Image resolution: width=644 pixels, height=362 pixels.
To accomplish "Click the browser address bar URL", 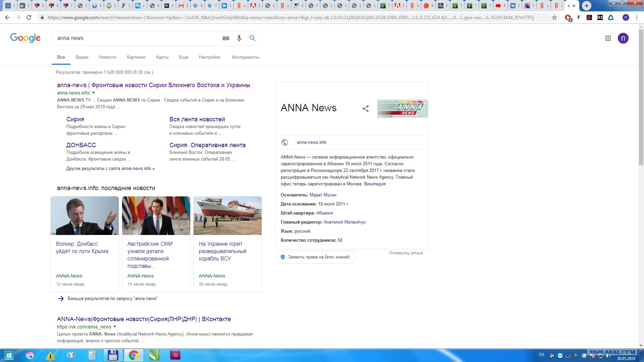I will (290, 17).
